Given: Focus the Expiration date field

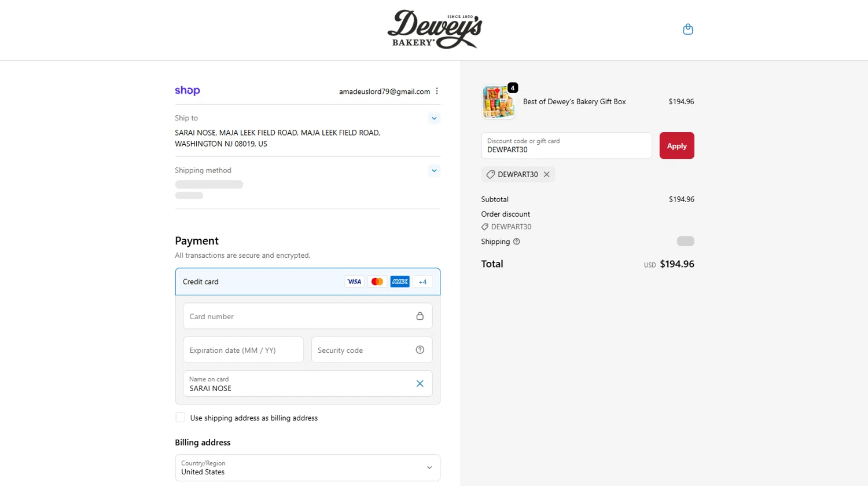Looking at the screenshot, I should click(x=244, y=350).
